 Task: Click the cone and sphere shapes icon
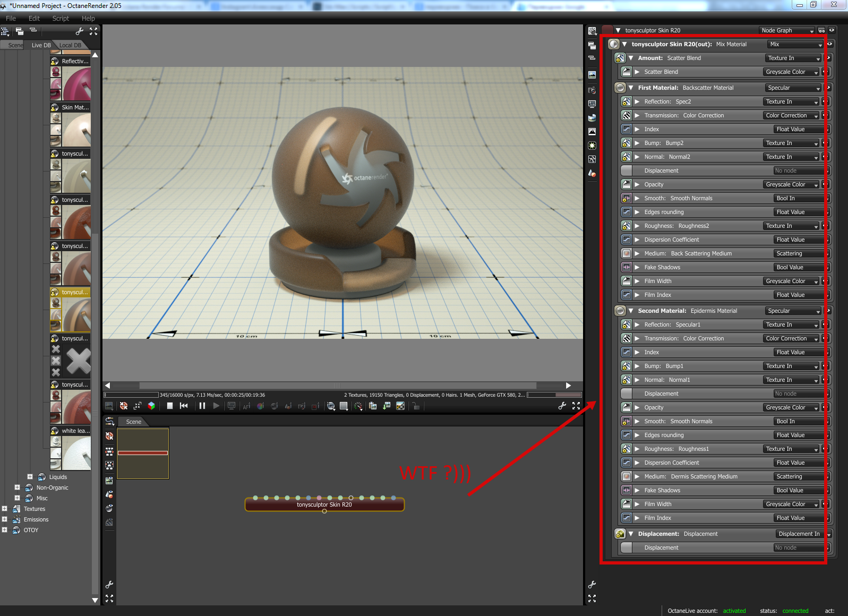coord(592,173)
